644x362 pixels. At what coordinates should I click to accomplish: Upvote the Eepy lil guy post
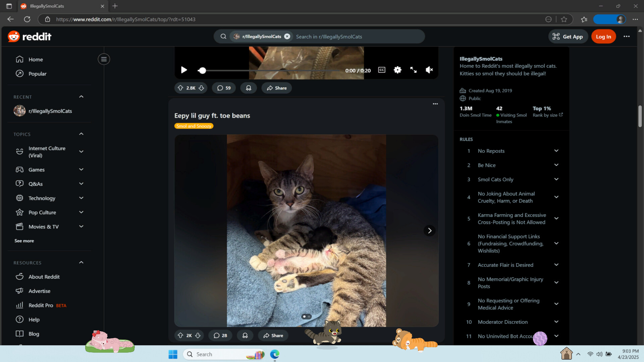[180, 335]
